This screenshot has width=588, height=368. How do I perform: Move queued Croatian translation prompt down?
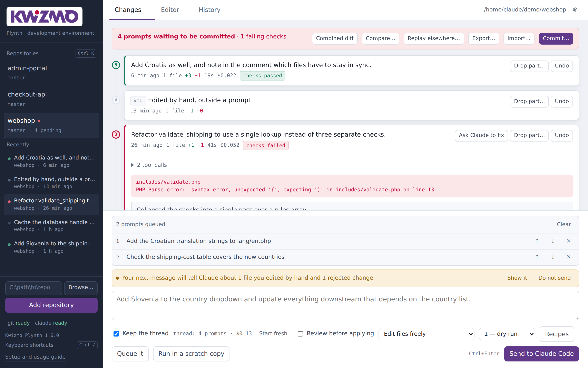[x=553, y=241]
